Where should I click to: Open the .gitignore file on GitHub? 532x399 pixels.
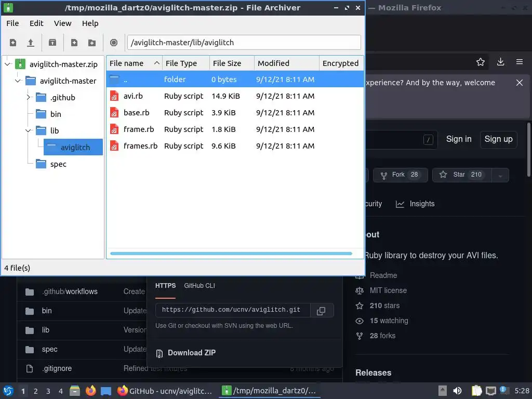(x=57, y=368)
